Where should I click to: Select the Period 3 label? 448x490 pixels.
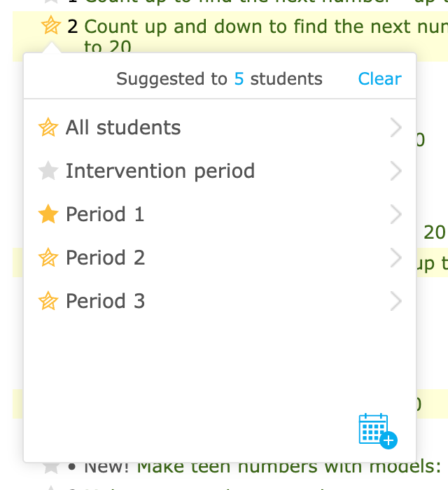pos(105,301)
